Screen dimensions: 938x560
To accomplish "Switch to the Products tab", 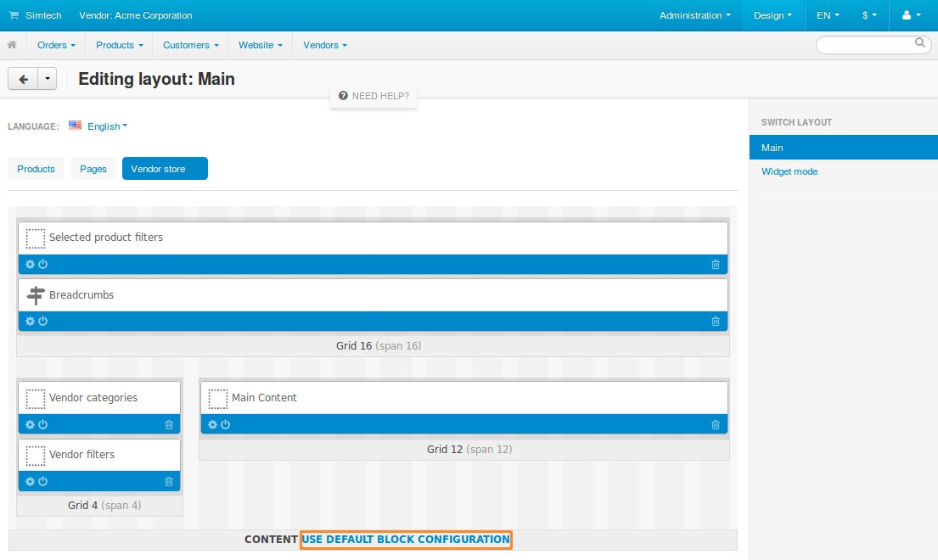I will (x=36, y=169).
